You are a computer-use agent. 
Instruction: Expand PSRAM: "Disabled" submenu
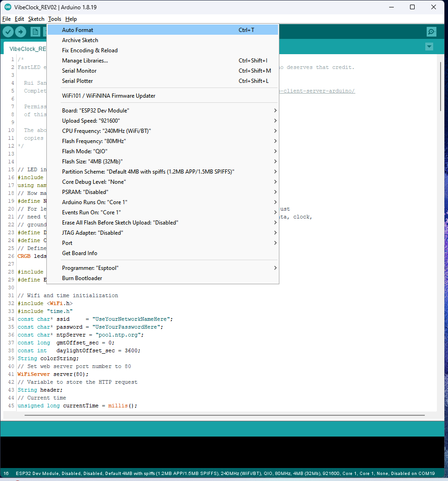point(163,192)
